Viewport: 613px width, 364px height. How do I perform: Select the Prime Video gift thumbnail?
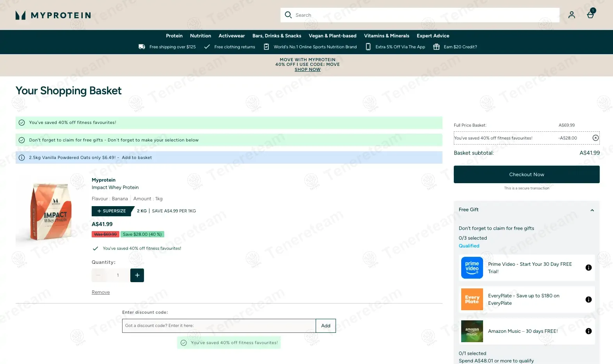coord(472,268)
